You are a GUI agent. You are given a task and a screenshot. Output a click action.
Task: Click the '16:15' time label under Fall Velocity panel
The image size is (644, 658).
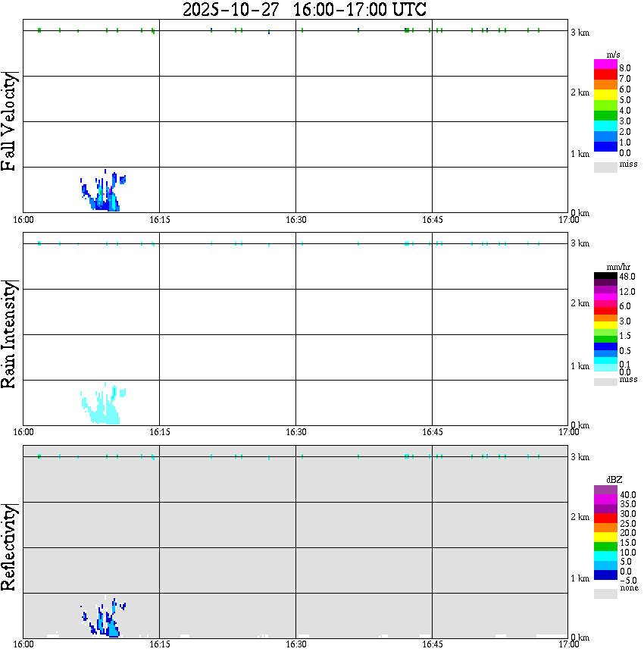click(x=160, y=220)
